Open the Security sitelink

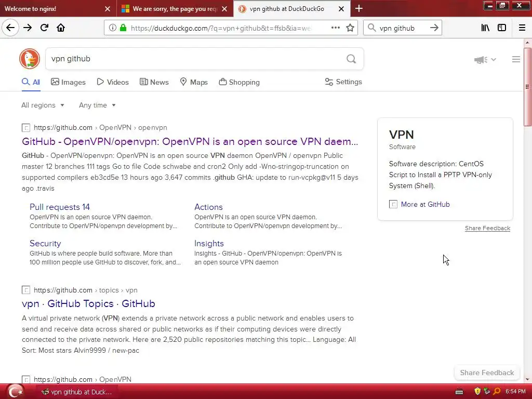pyautogui.click(x=45, y=243)
